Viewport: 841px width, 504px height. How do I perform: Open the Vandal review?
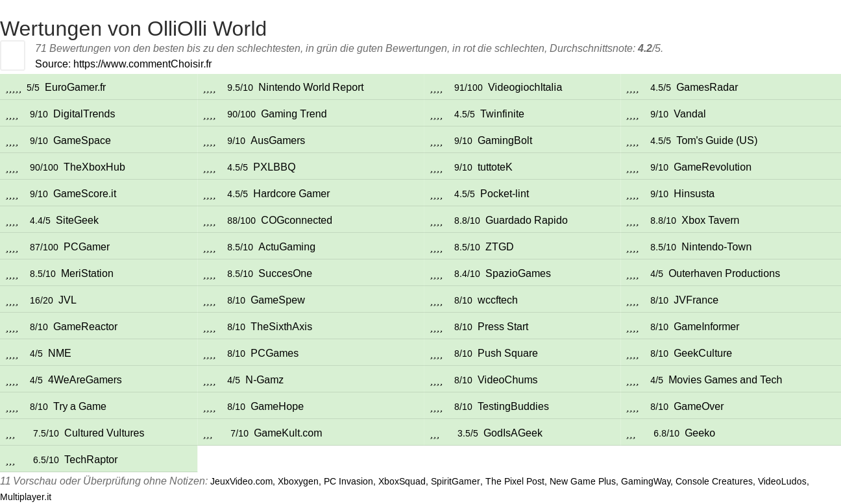point(689,114)
